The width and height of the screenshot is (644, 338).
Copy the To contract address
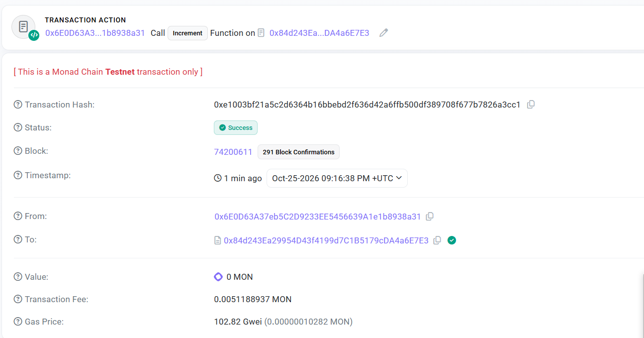[437, 240]
